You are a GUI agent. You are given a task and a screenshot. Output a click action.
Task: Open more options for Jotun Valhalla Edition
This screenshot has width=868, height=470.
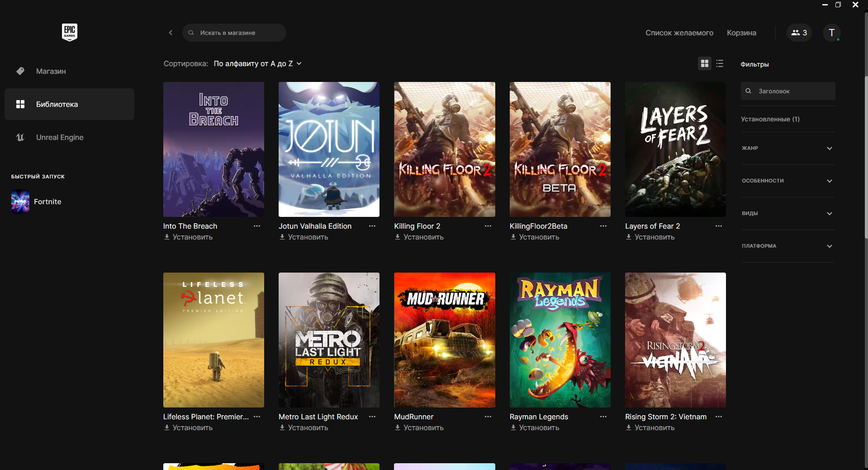pyautogui.click(x=372, y=226)
